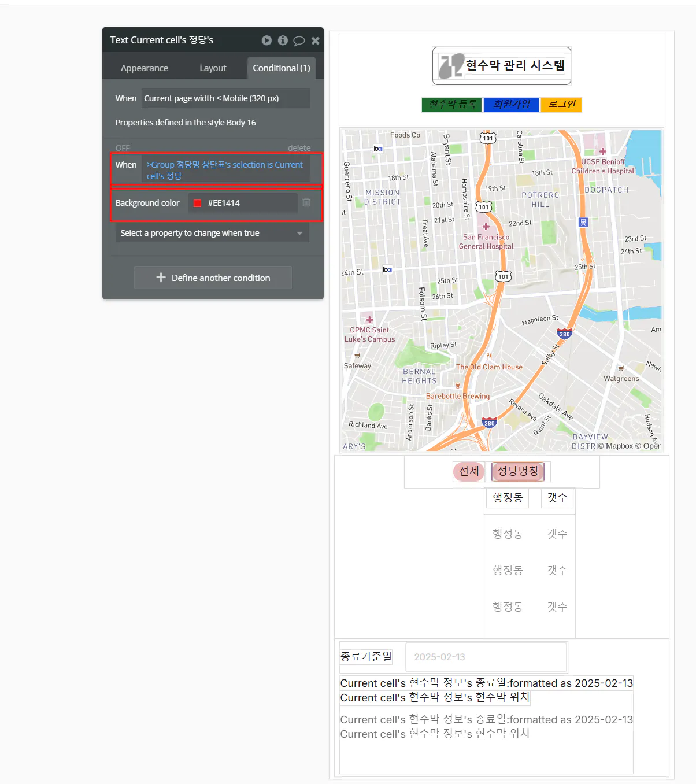696x784 pixels.
Task: Click the 2025-02-13 date input
Action: point(486,657)
